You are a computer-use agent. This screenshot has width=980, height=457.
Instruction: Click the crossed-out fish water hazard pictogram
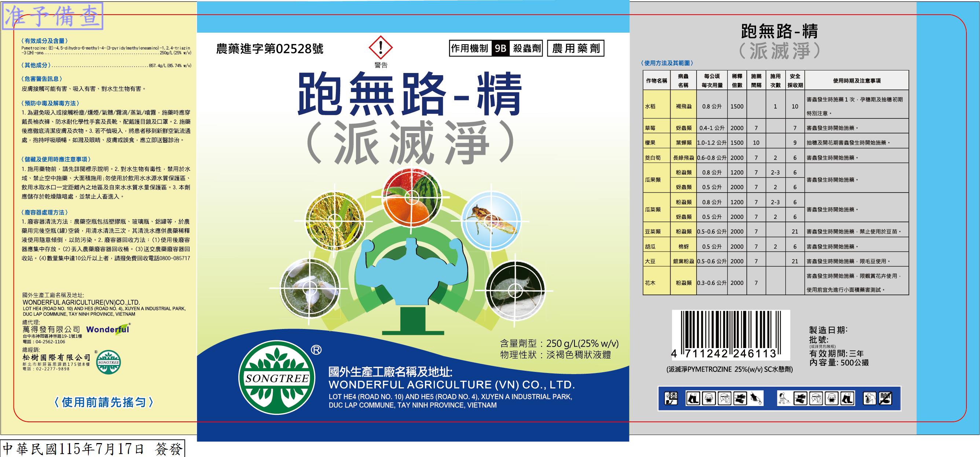pos(885,398)
